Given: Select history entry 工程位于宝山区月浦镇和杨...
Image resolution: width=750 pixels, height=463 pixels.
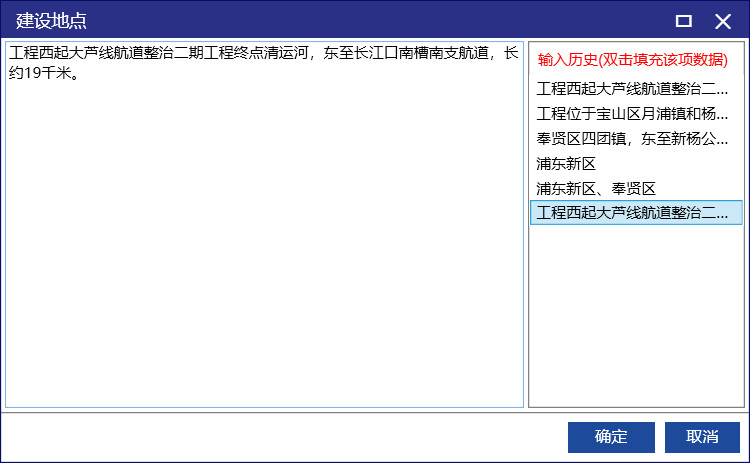Looking at the screenshot, I should (636, 114).
